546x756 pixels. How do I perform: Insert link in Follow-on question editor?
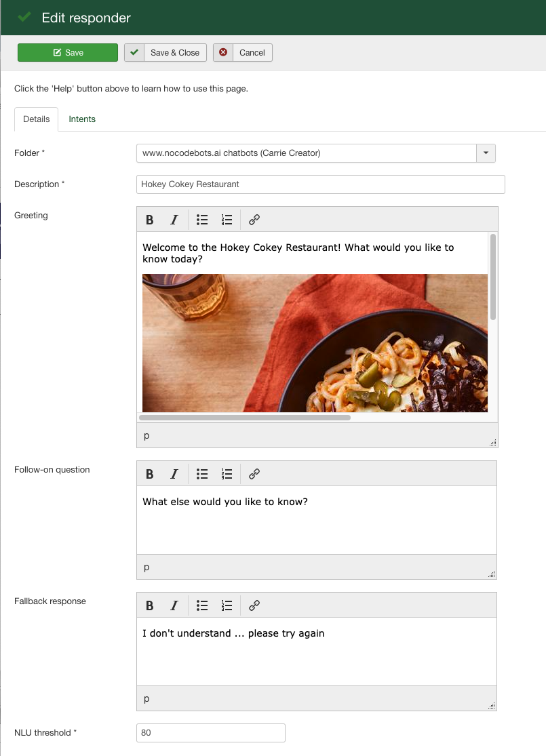pyautogui.click(x=254, y=474)
